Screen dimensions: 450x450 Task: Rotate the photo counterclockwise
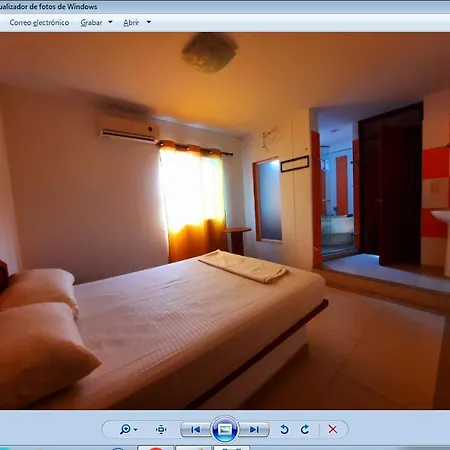pyautogui.click(x=284, y=429)
